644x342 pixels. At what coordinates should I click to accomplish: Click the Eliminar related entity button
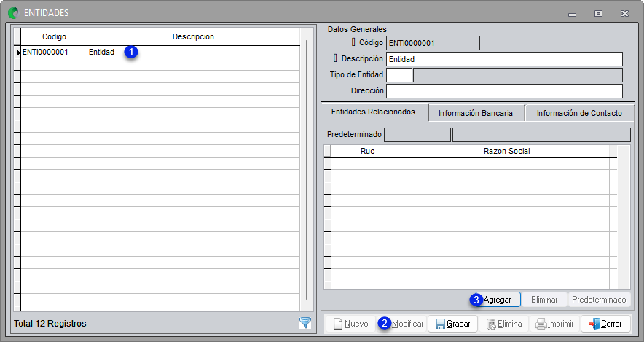click(x=544, y=300)
